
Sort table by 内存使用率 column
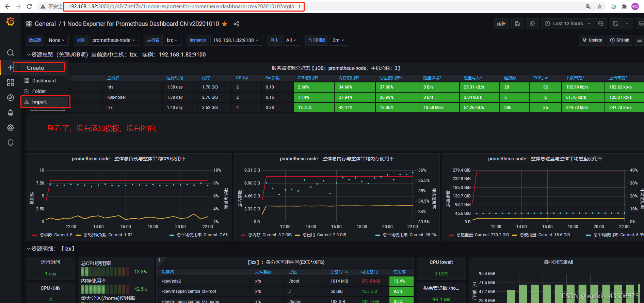pos(349,78)
